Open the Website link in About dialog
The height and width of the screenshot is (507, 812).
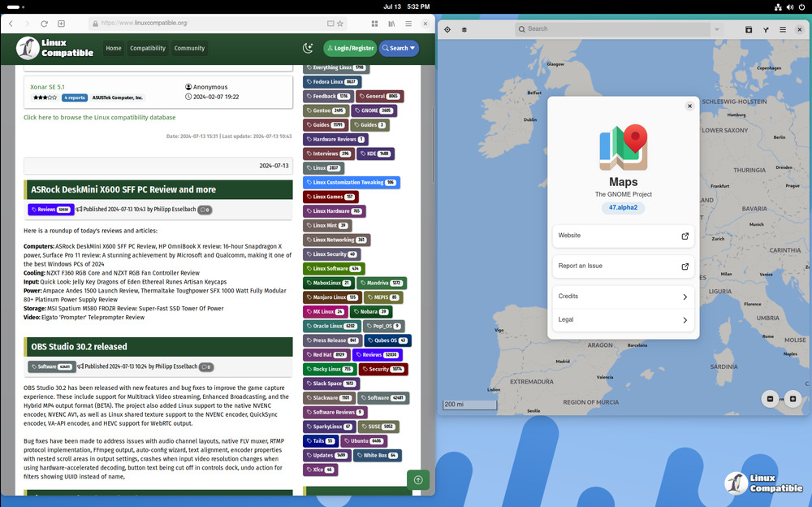pyautogui.click(x=623, y=236)
